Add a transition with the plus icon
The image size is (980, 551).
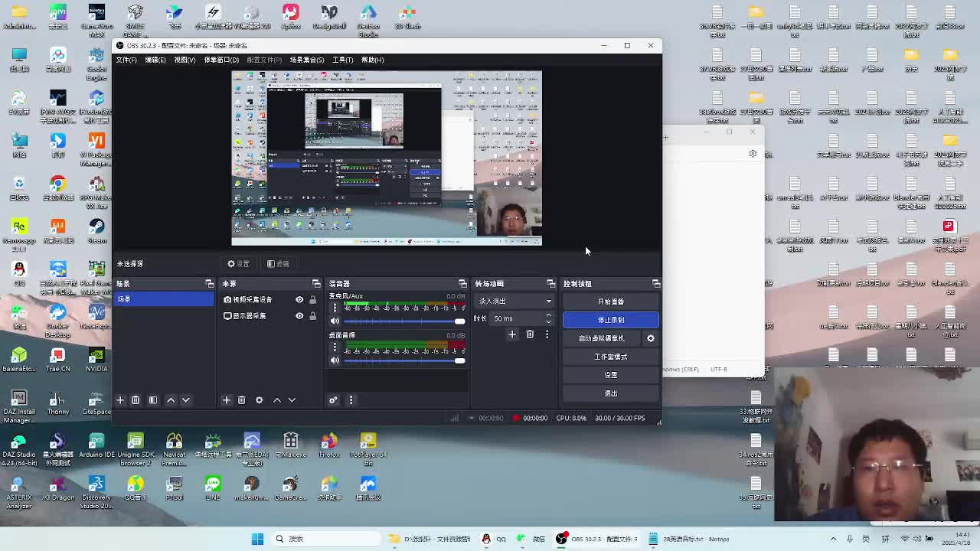point(512,334)
